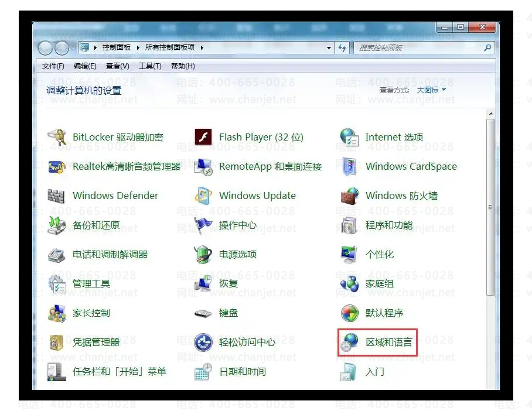Open the 键盘 link text
The height and width of the screenshot is (411, 532).
[229, 313]
